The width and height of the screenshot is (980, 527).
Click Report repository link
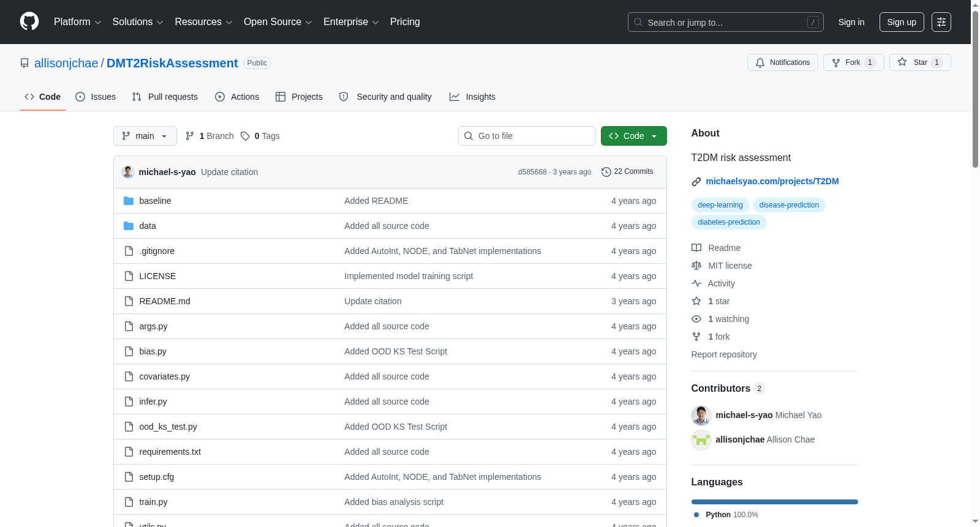pyautogui.click(x=724, y=354)
